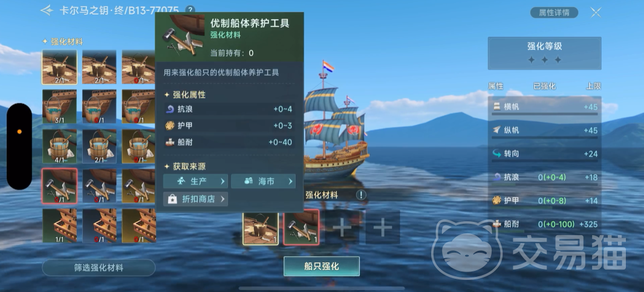Open the 筛选强化材料 filter button
The height and width of the screenshot is (292, 644).
click(99, 267)
